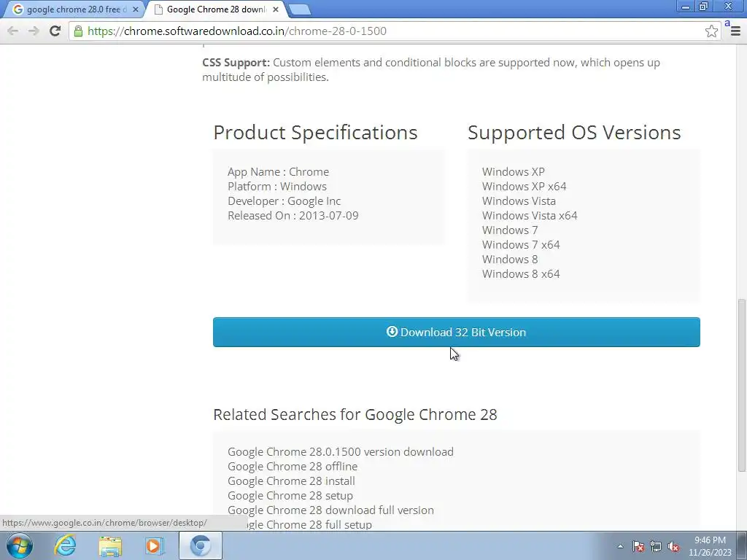Go back to the previous page
Screen dimensions: 747x560
[13, 31]
